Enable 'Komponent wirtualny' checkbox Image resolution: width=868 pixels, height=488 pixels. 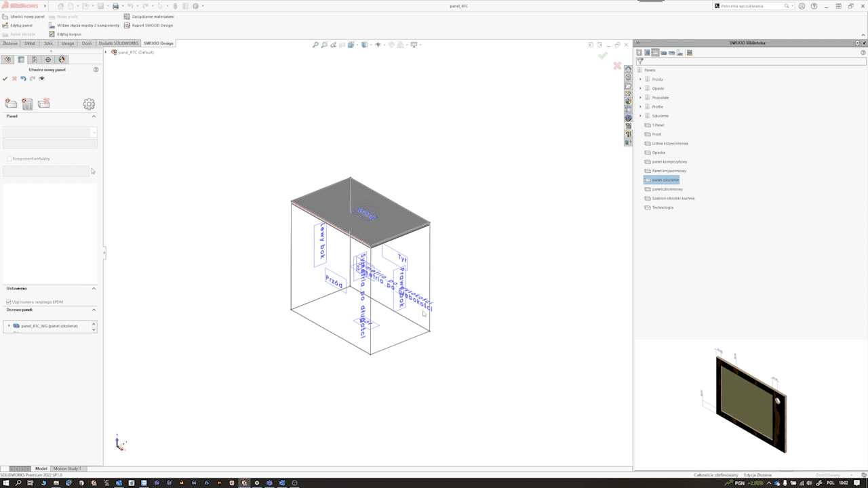(9, 159)
